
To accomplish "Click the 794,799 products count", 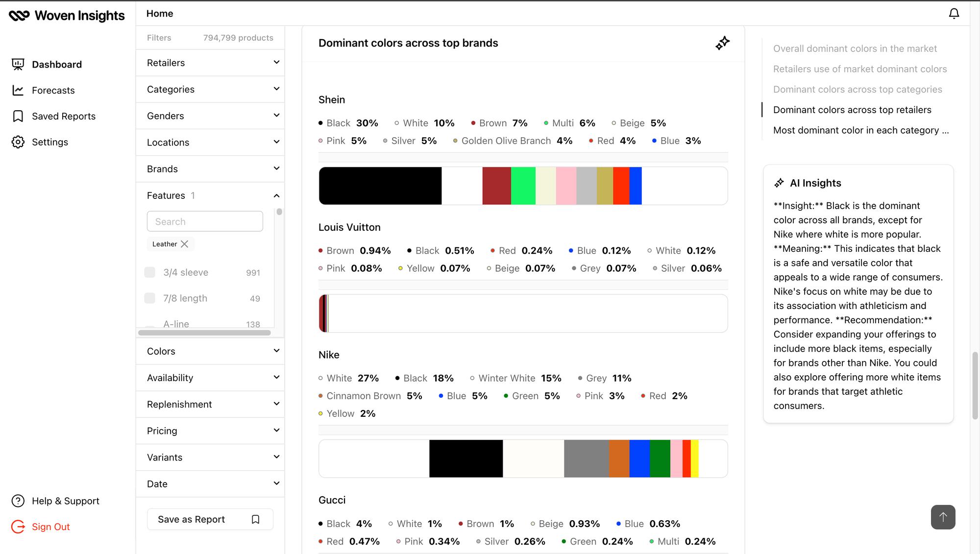I will 238,38.
